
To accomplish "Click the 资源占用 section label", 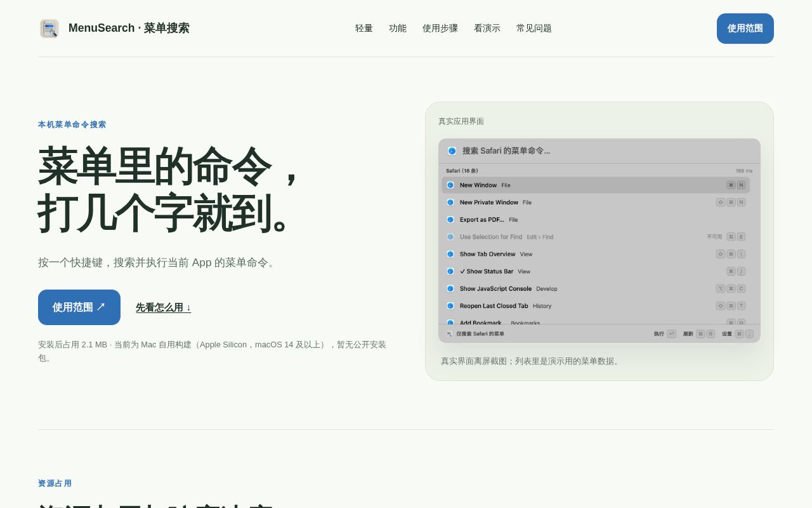I will tap(55, 483).
